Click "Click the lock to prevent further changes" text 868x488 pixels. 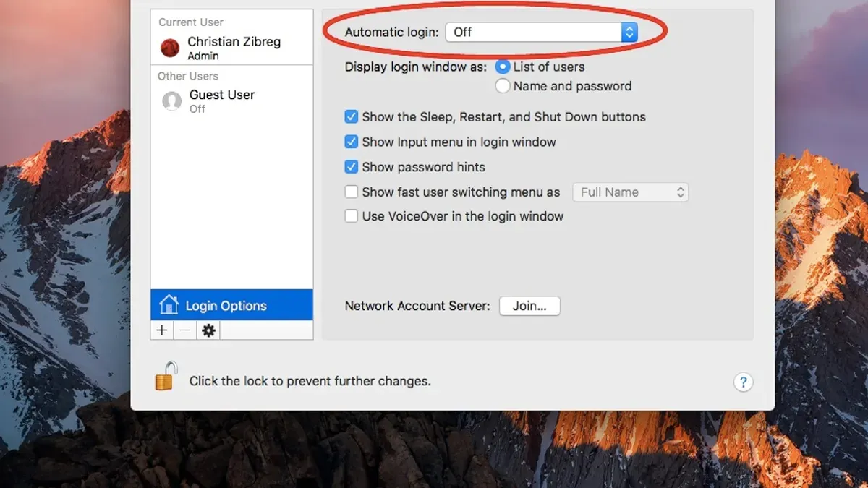tap(310, 381)
